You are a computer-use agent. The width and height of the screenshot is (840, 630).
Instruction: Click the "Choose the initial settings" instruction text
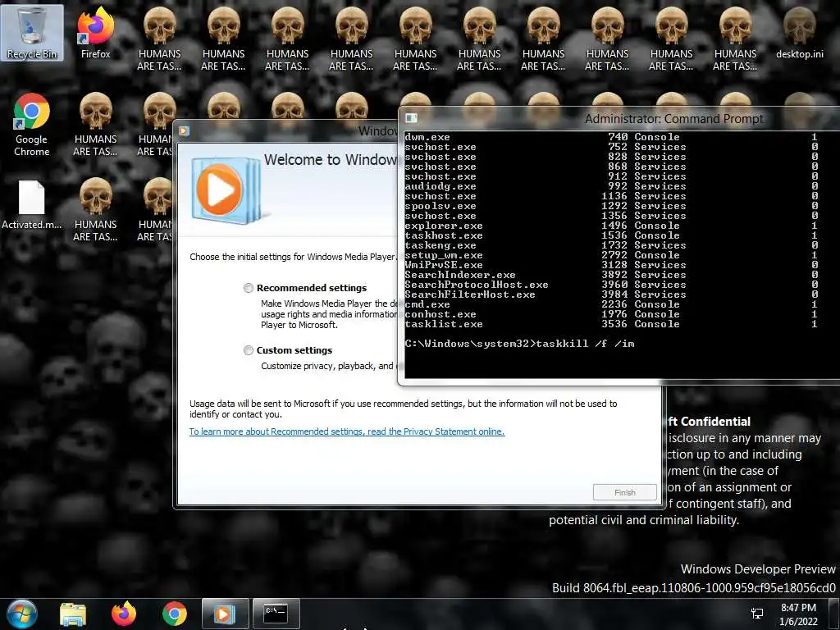pyautogui.click(x=294, y=257)
